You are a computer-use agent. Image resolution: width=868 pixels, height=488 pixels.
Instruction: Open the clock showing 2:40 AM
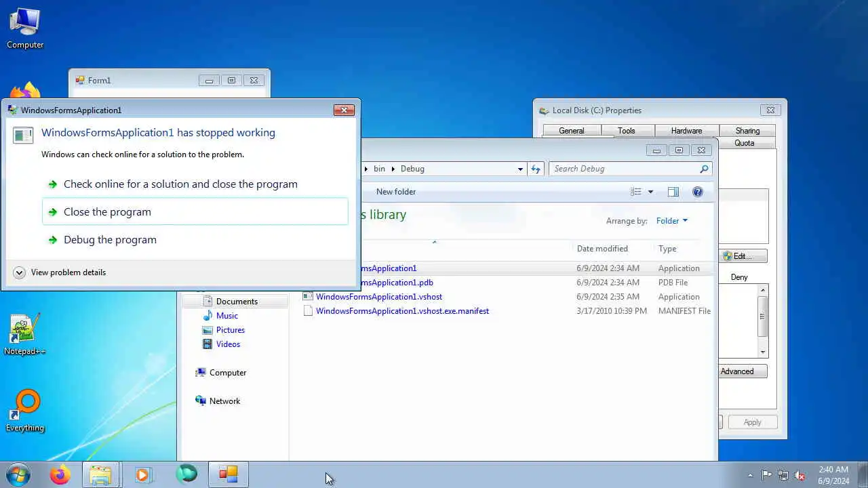(x=833, y=475)
